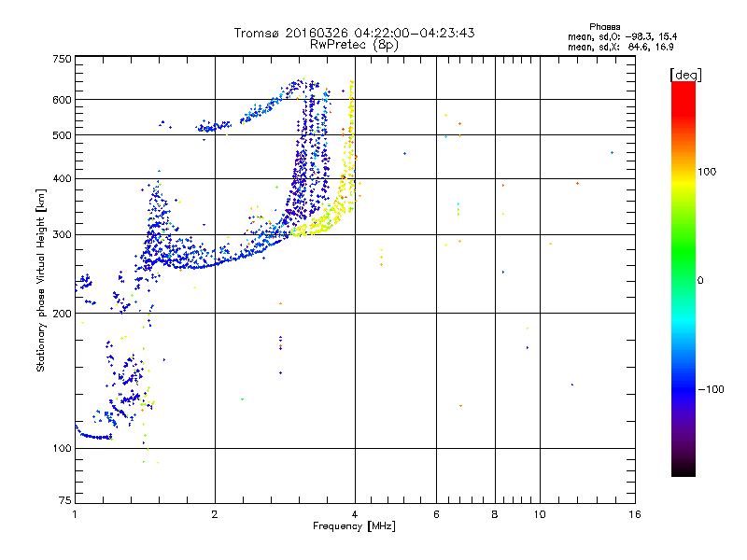Click the Frequency [MHz] axis label
The image size is (747, 560).
[354, 527]
